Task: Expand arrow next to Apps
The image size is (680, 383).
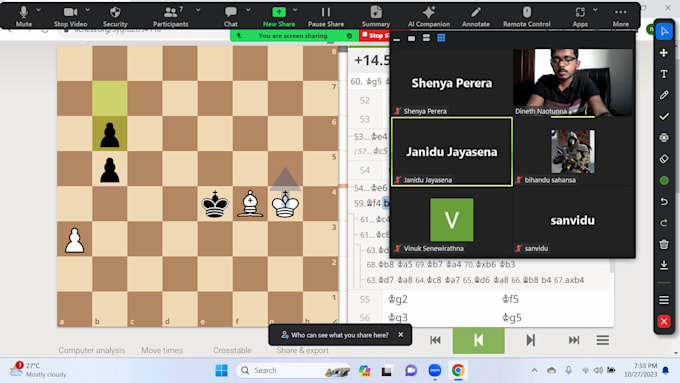Action: click(x=595, y=10)
